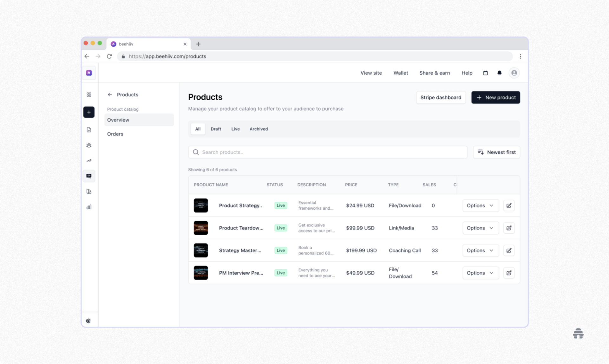Click edit pencil for Product Teardown row

click(x=509, y=228)
